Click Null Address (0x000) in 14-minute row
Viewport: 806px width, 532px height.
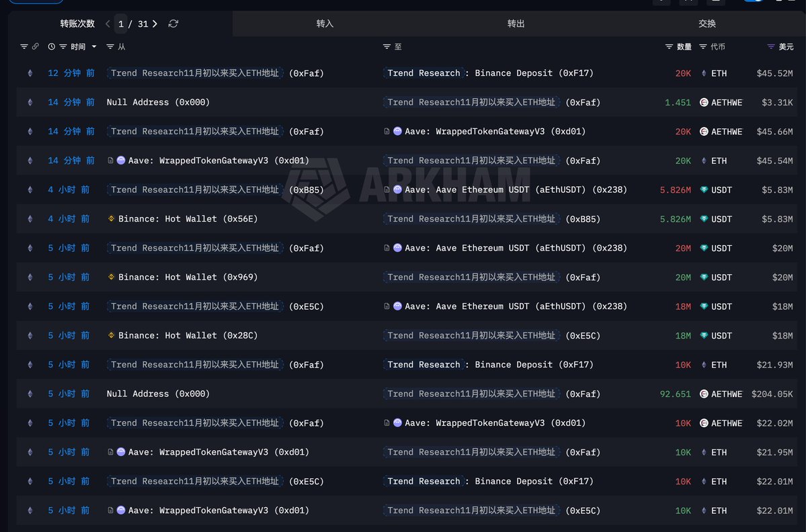[x=158, y=102]
